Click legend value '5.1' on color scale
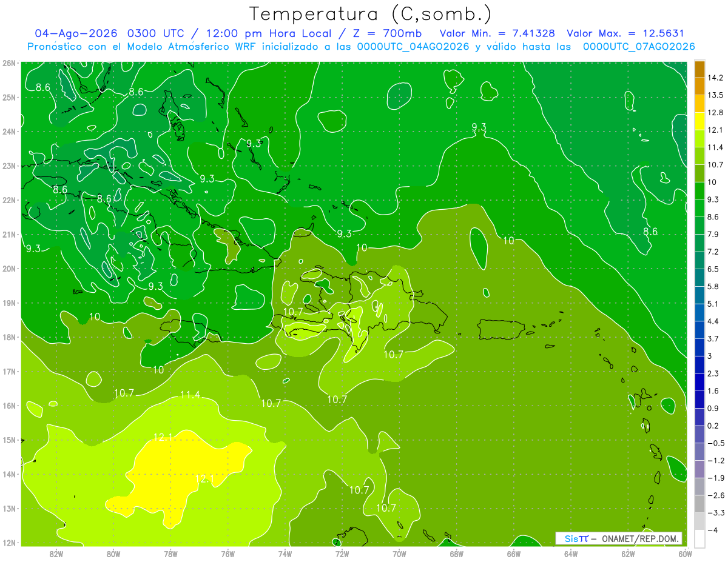728x562 pixels. tap(713, 304)
